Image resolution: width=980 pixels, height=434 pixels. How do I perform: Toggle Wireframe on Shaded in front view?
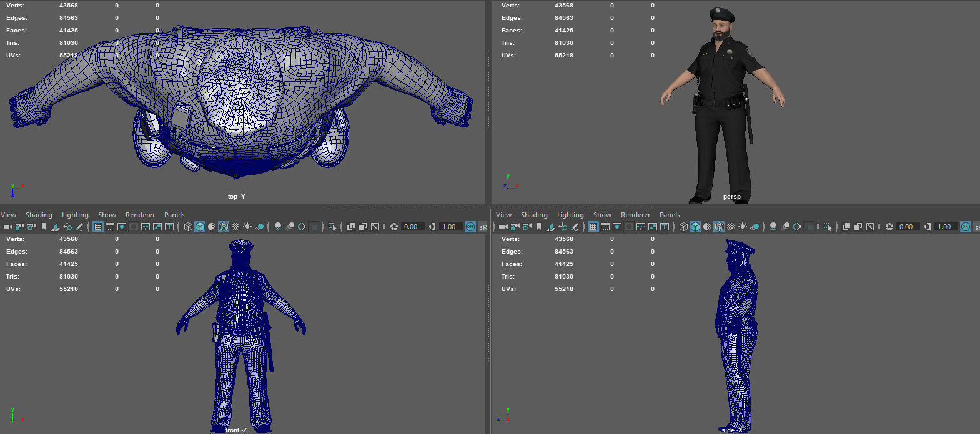click(224, 227)
